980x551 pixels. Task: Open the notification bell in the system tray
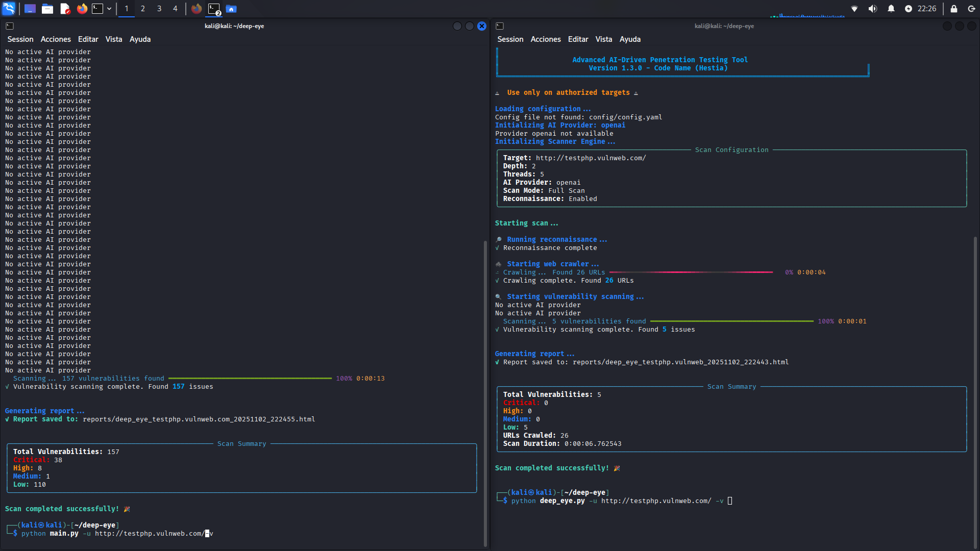point(891,9)
